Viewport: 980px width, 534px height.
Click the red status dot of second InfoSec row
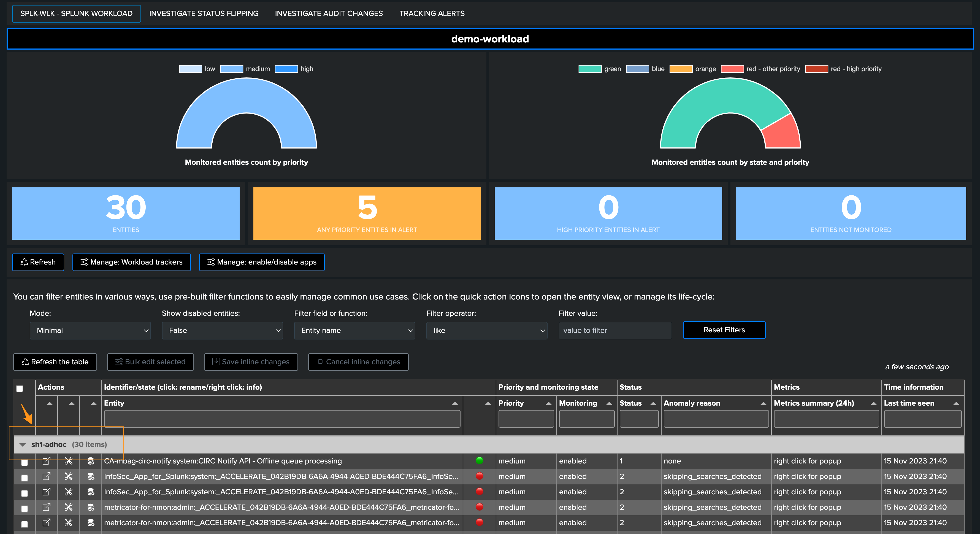(x=479, y=491)
